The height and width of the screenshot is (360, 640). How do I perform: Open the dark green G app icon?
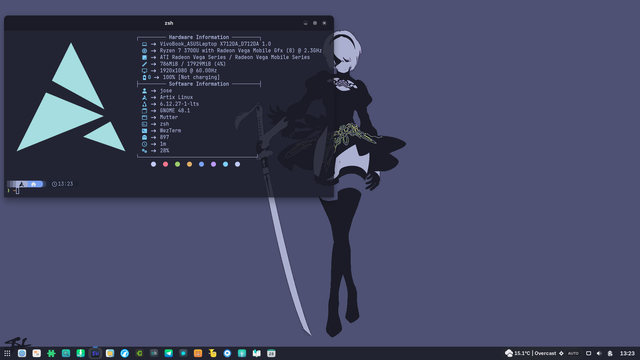pos(139,353)
